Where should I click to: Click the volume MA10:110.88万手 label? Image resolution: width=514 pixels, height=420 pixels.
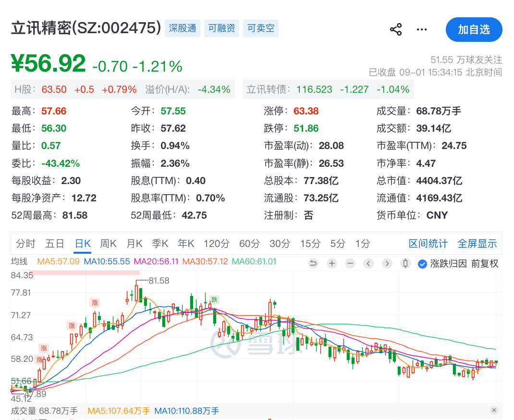tap(187, 411)
